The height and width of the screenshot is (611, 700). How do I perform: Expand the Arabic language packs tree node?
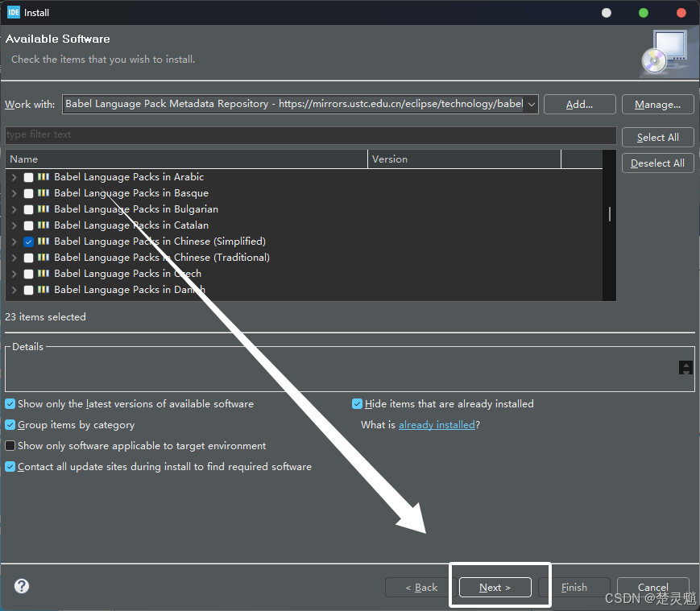[14, 177]
